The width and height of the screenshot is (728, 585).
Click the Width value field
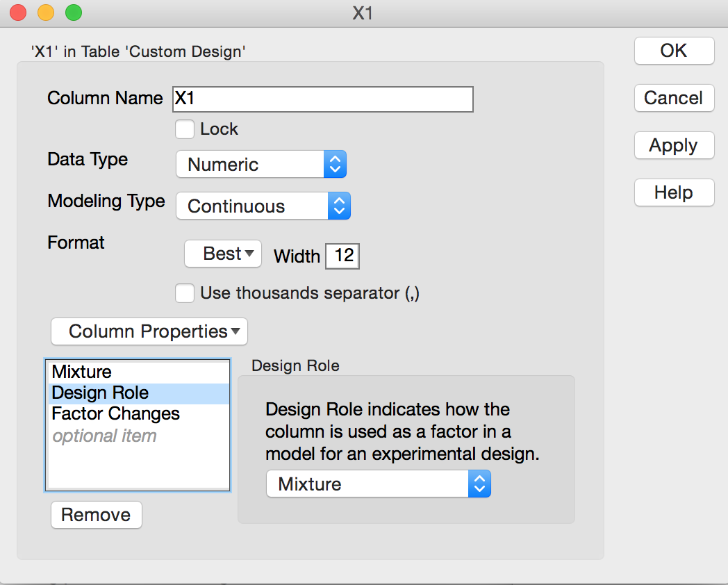(x=342, y=256)
